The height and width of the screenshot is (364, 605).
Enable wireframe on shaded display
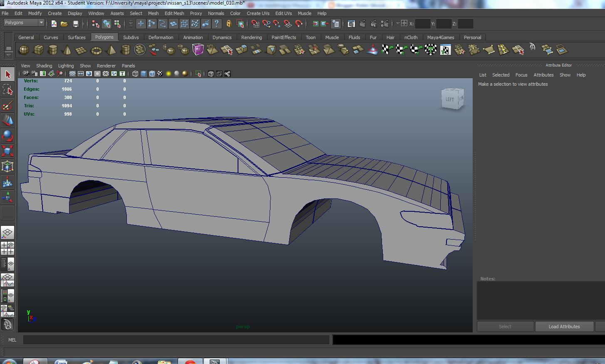[151, 74]
